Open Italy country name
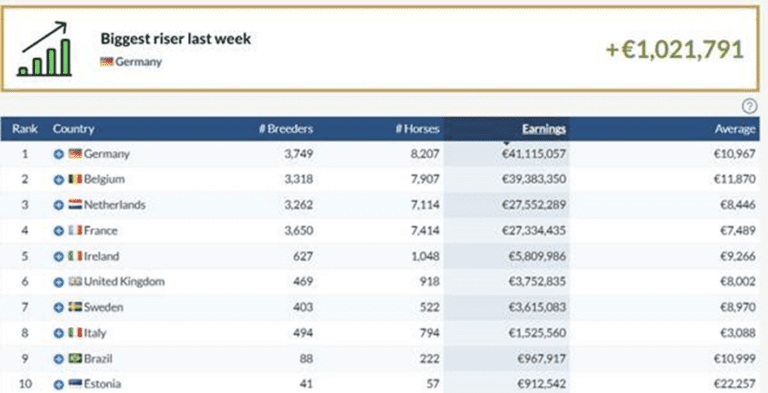 click(95, 334)
